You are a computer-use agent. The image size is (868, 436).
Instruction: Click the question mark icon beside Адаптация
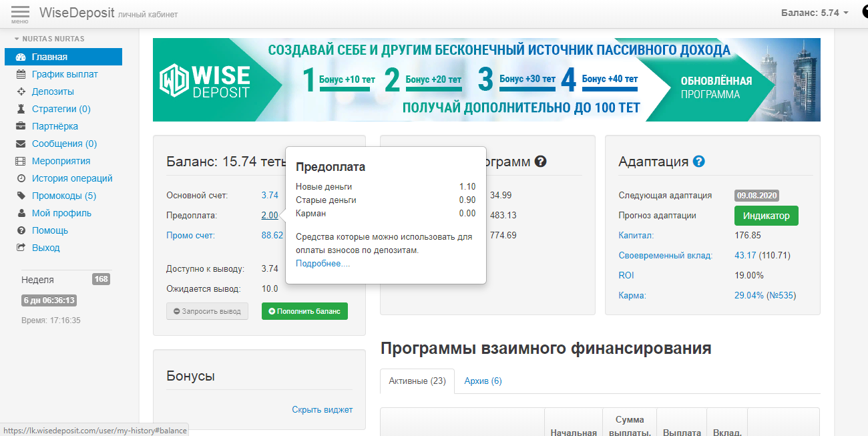[x=698, y=162]
